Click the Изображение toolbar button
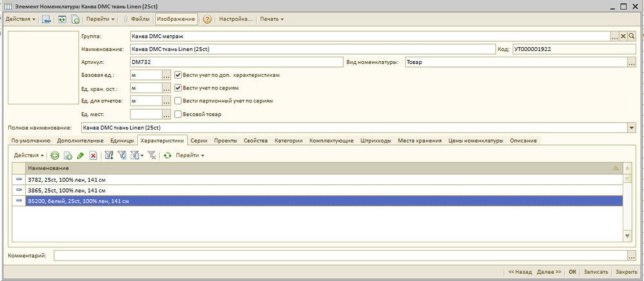Image resolution: width=644 pixels, height=281 pixels. [176, 19]
